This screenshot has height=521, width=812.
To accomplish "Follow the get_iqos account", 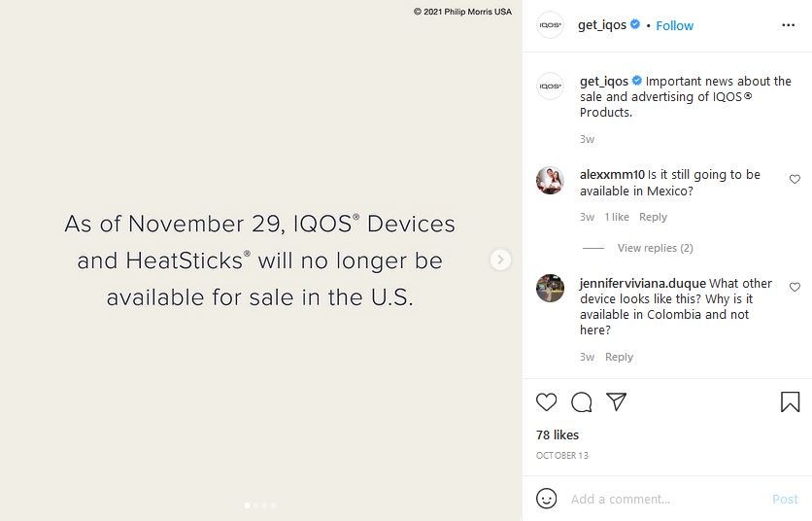I will [674, 25].
